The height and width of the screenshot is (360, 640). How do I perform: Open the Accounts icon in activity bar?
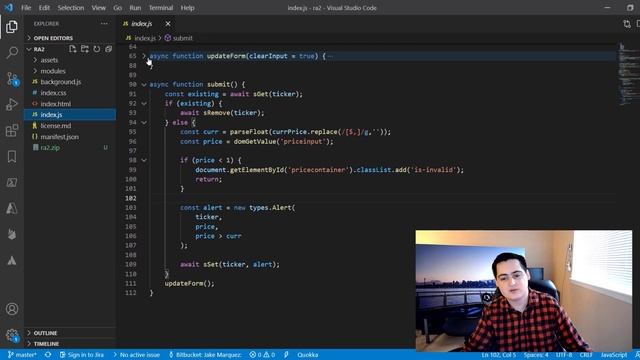coord(12,309)
